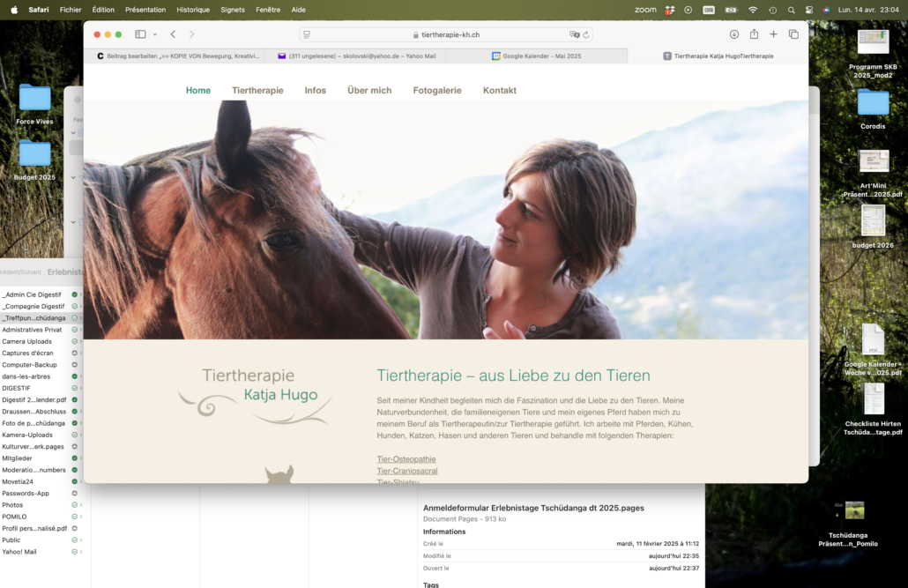Select the Tiertherapie Katja Hugo tab
This screenshot has height=588, width=908.
point(718,56)
